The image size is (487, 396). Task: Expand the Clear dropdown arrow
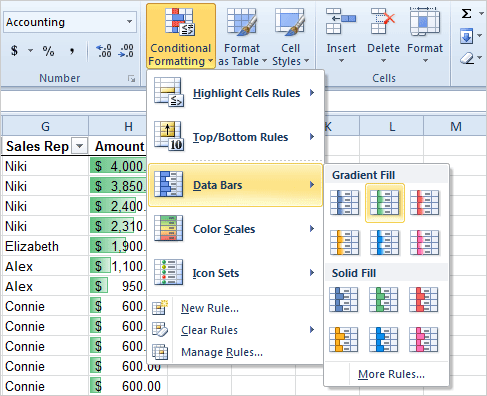[x=480, y=58]
